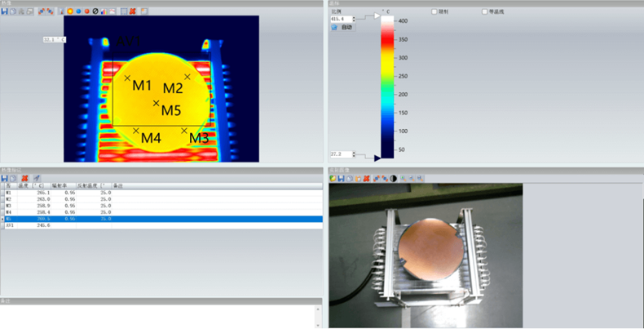
Task: Enable the 限制 checkbox
Action: click(434, 11)
